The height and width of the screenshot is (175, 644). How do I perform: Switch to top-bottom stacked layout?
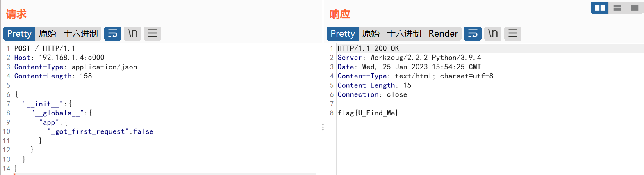(x=617, y=7)
